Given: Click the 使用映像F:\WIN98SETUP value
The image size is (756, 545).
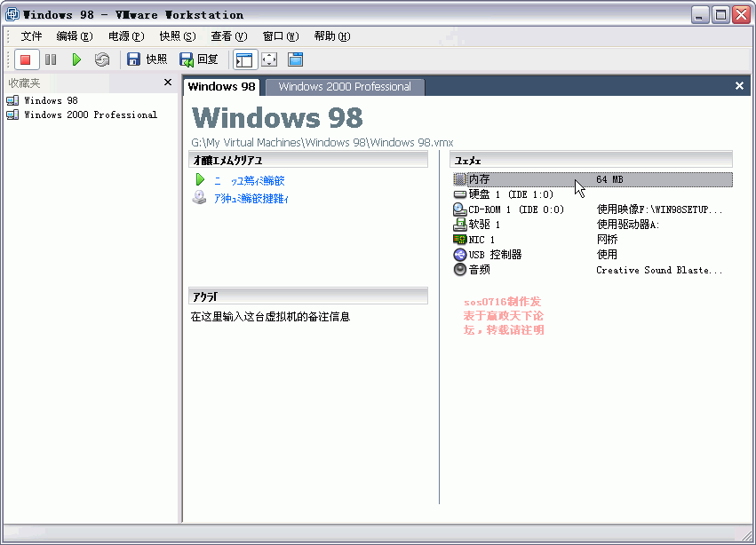Looking at the screenshot, I should 659,209.
